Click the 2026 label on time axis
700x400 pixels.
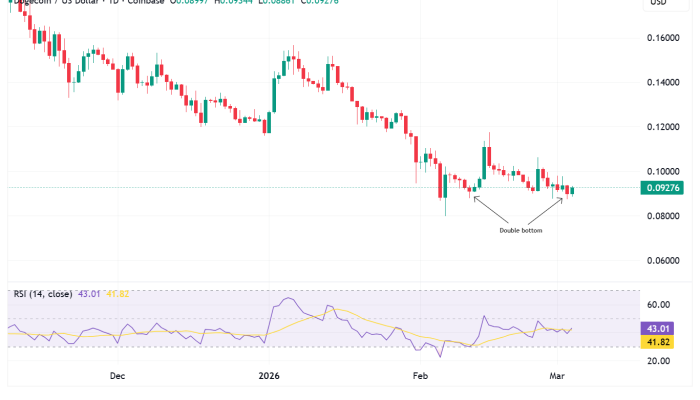(268, 376)
